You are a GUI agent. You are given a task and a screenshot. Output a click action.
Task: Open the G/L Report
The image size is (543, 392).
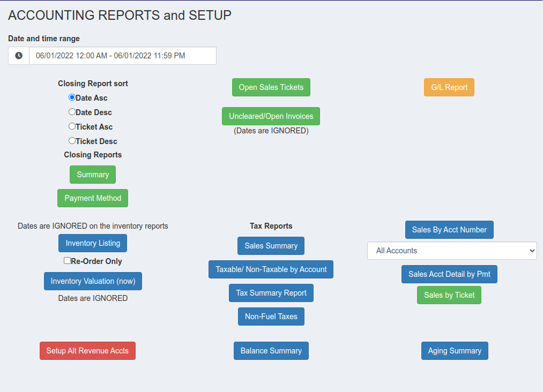coord(449,87)
